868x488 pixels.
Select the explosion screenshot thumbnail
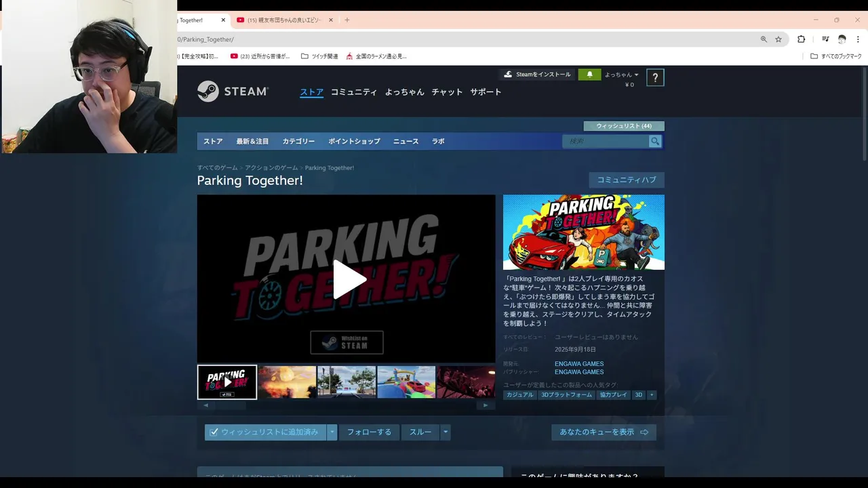click(x=287, y=382)
